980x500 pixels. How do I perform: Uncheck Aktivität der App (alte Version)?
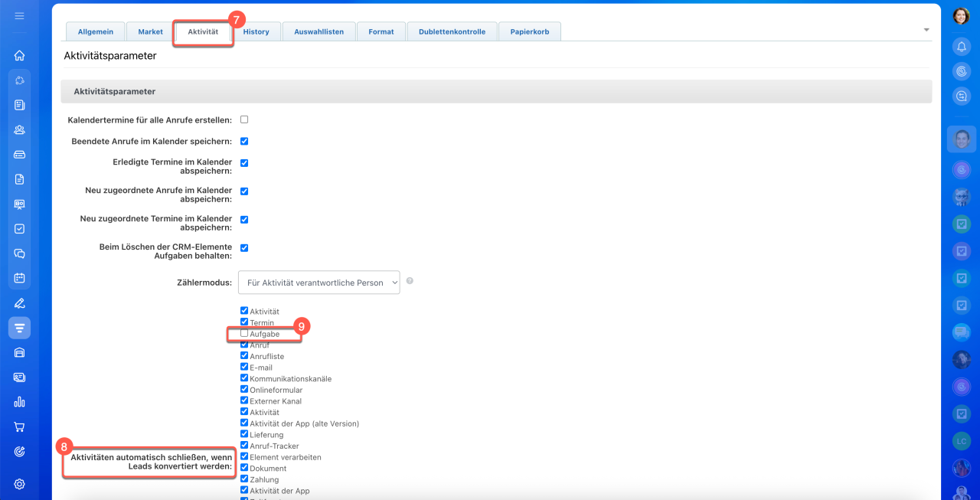[244, 423]
